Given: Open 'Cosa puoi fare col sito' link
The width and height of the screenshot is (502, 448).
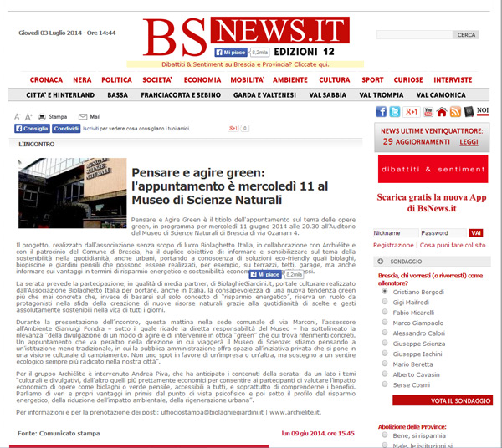Looking at the screenshot, I should tap(453, 245).
